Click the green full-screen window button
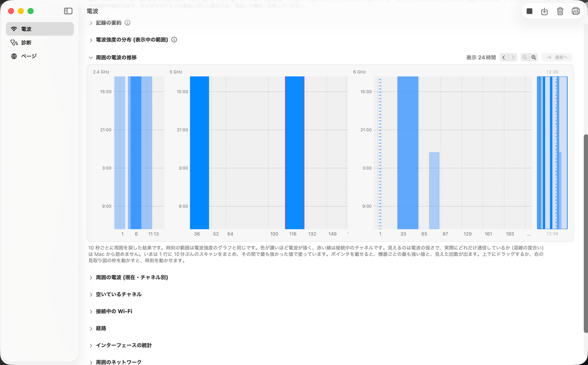Image resolution: width=588 pixels, height=365 pixels. 31,11
